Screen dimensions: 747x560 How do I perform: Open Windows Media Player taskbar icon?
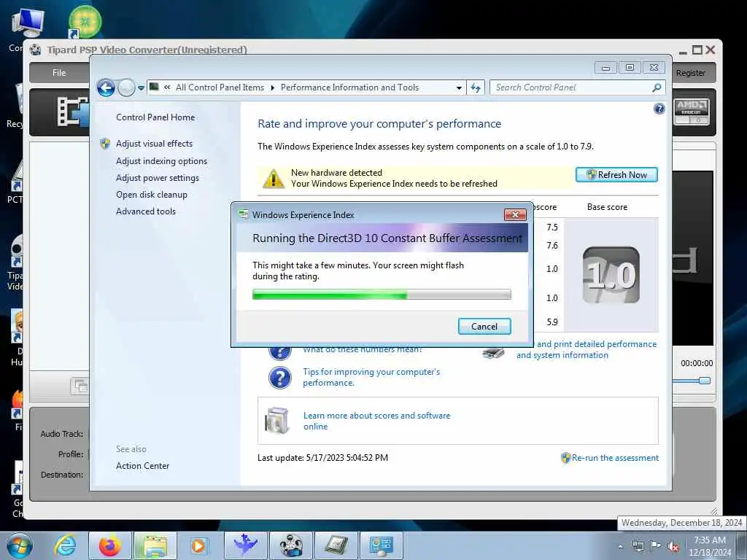point(198,545)
